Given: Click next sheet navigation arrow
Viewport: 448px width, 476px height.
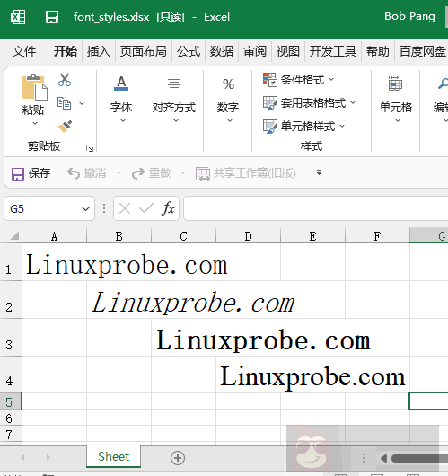Looking at the screenshot, I should tap(48, 457).
